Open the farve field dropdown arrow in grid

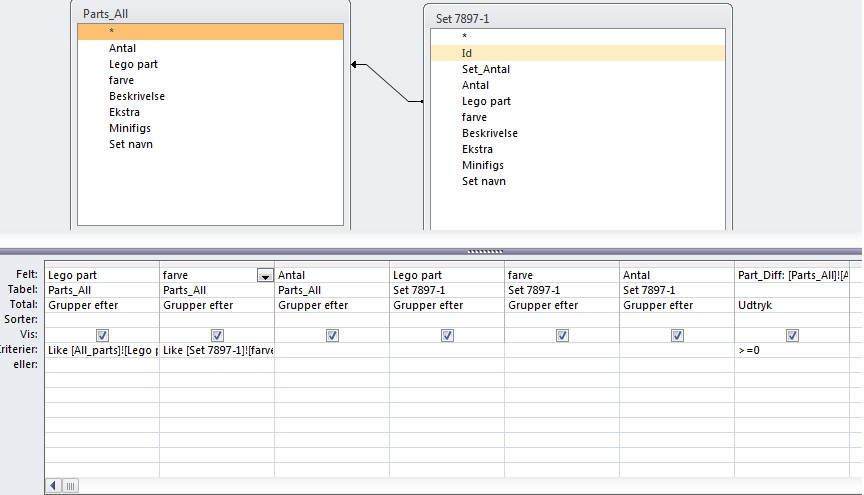coord(265,275)
